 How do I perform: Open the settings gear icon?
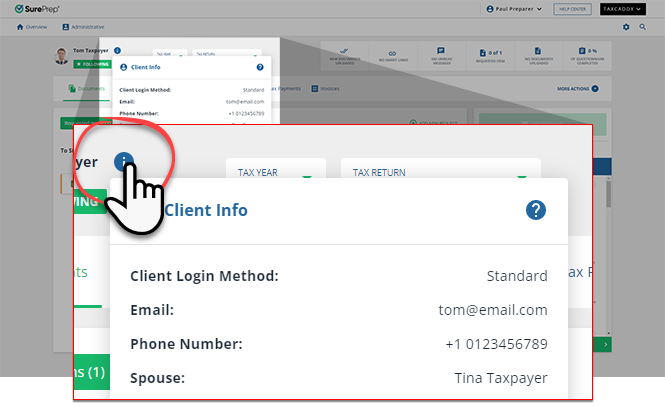pyautogui.click(x=626, y=27)
